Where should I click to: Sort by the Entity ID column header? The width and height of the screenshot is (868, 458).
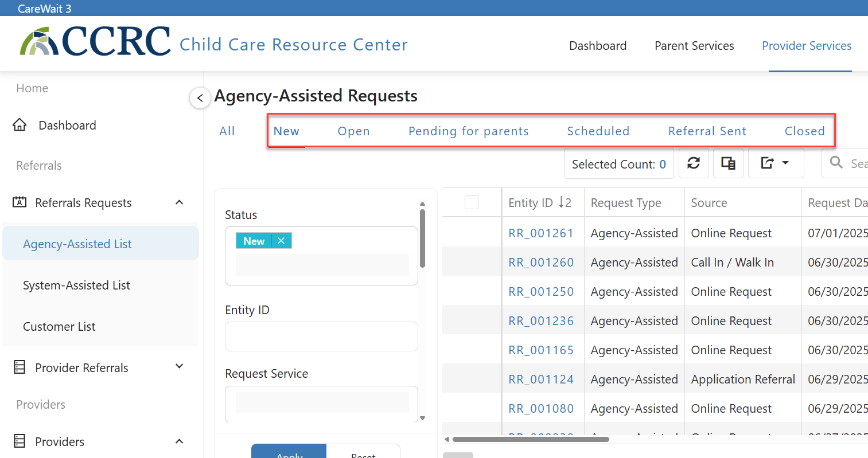tap(531, 202)
